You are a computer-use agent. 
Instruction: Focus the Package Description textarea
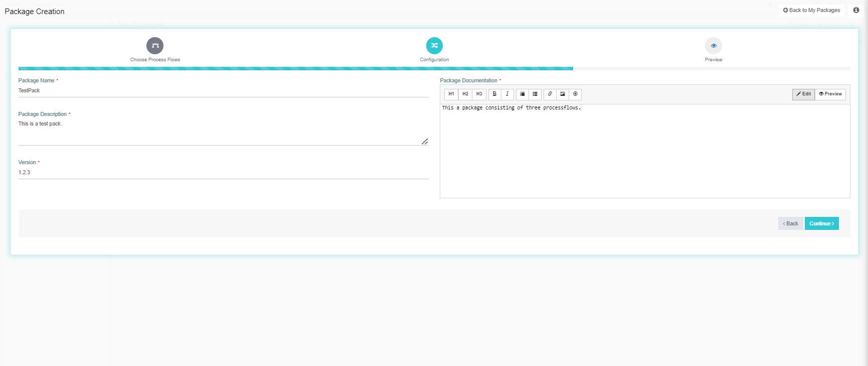click(x=224, y=133)
